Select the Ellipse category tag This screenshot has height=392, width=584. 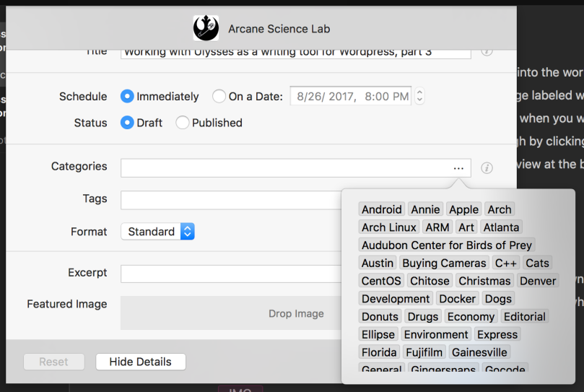point(378,335)
